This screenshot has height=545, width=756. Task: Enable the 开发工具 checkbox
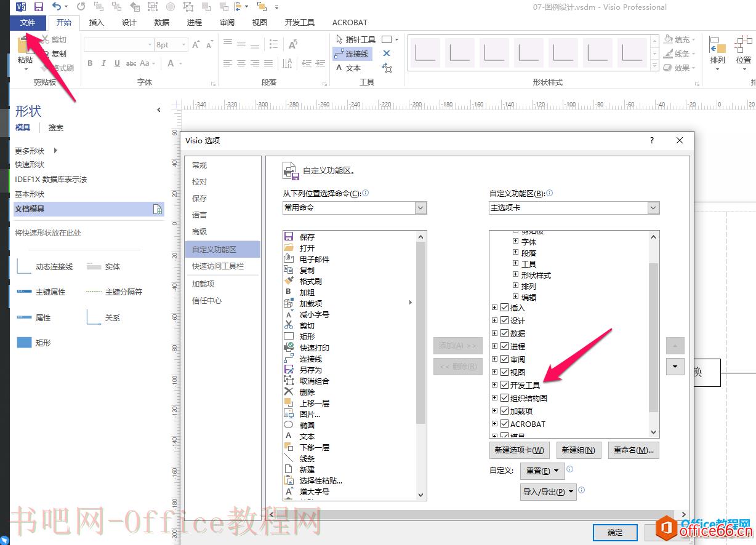tap(505, 385)
